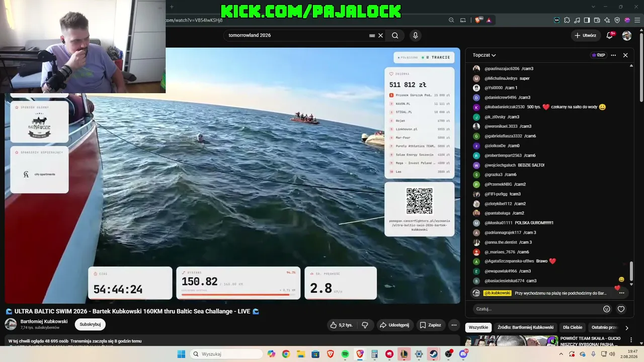This screenshot has height=362, width=644.
Task: Subscribe with the Subskrybuj button
Action: [90, 324]
